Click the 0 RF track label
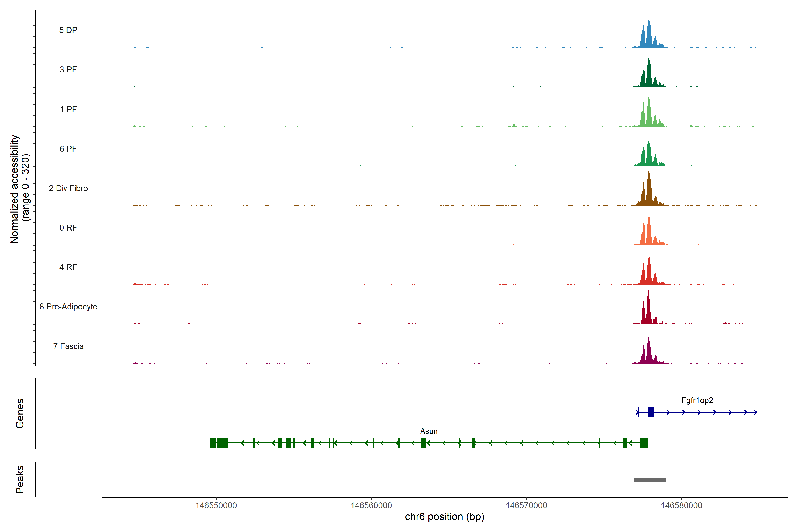 pos(68,228)
